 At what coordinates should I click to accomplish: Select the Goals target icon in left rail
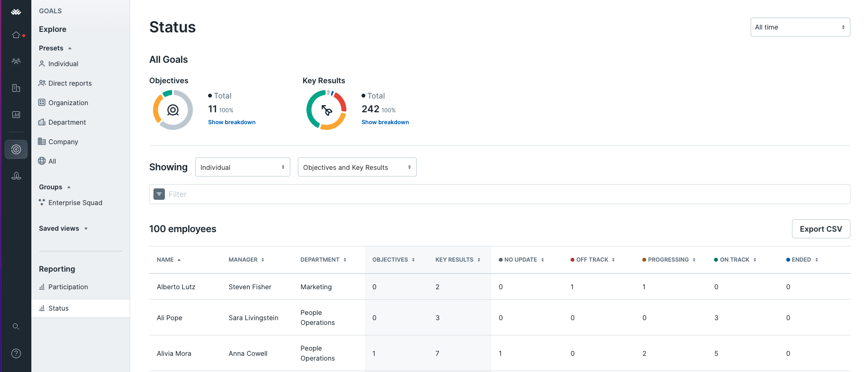tap(16, 149)
